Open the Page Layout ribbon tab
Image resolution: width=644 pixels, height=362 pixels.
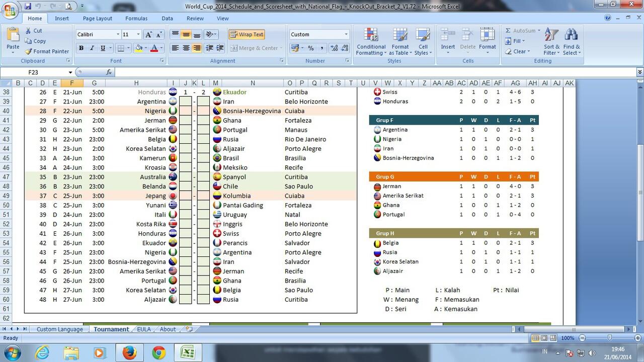click(x=98, y=19)
